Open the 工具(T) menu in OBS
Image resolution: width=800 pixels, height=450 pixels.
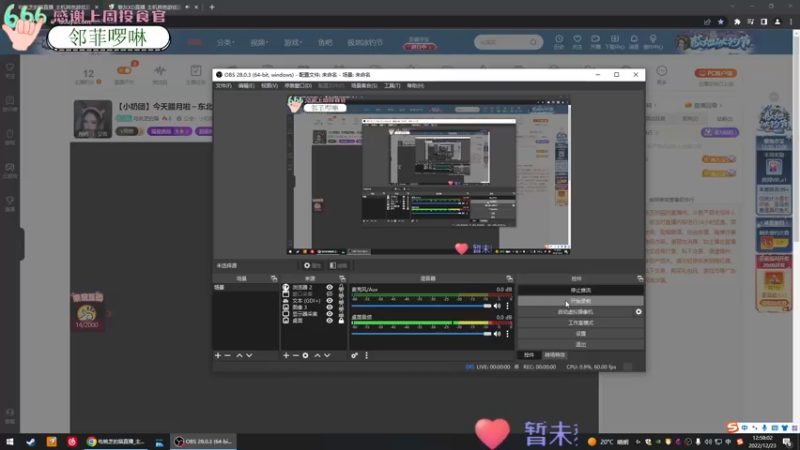(x=392, y=86)
